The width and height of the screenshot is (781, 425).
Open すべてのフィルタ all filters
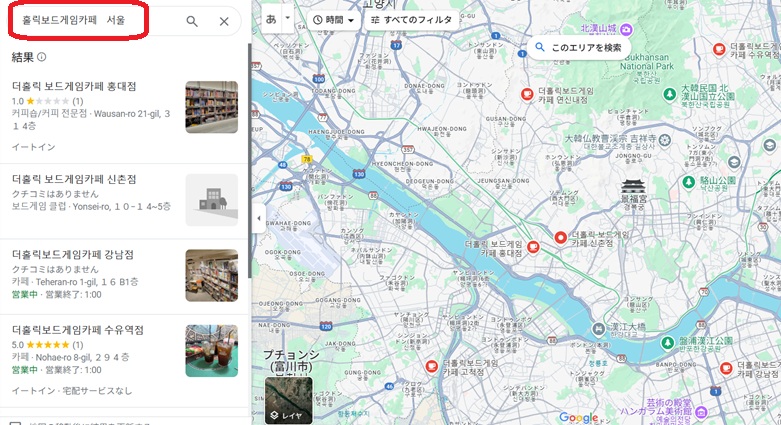pos(411,20)
